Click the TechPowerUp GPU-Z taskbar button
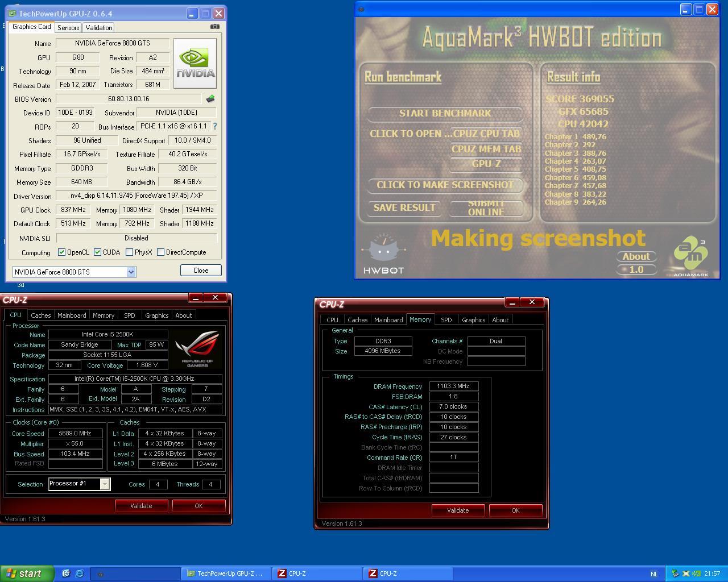This screenshot has width=728, height=582. click(x=226, y=573)
